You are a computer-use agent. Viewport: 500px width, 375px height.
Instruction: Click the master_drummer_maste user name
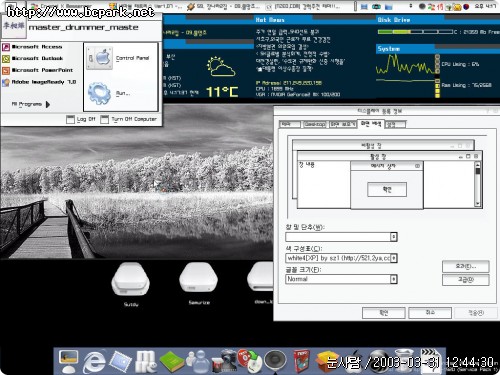tap(83, 27)
